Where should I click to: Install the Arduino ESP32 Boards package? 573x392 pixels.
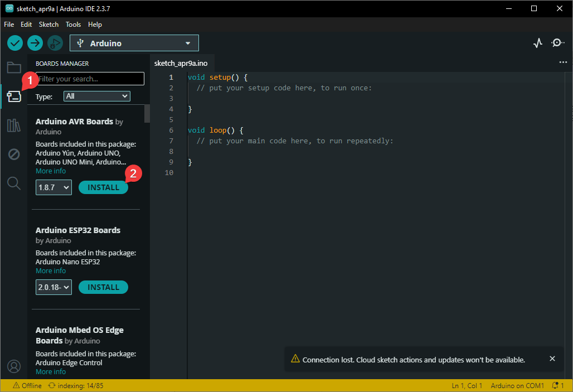[x=103, y=287]
